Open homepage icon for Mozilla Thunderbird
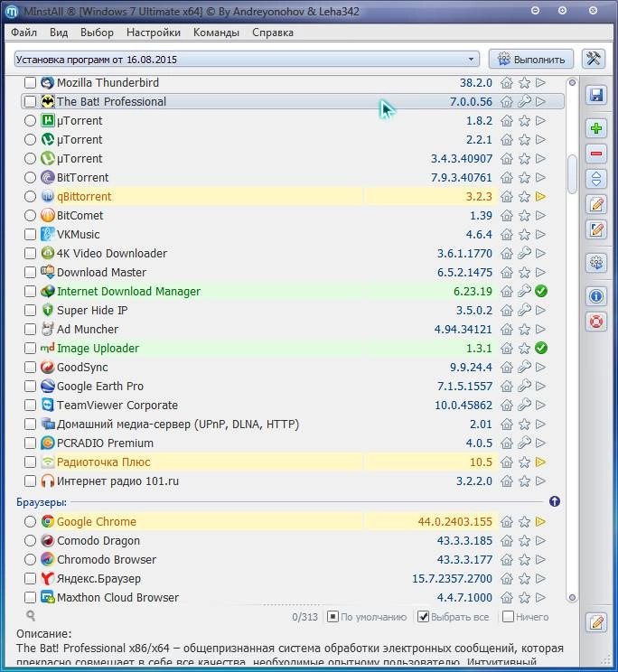Viewport: 618px width, 672px height. click(x=507, y=83)
